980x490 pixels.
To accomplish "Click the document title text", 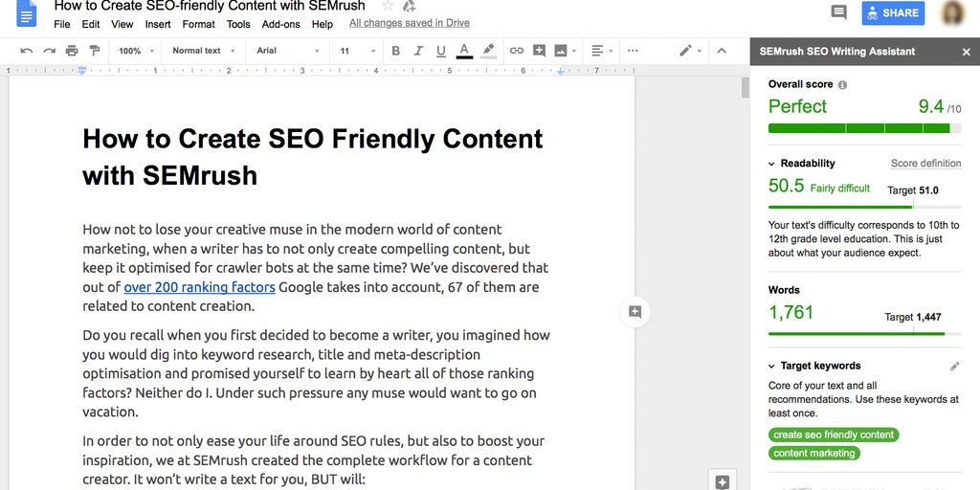I will 210,7.
